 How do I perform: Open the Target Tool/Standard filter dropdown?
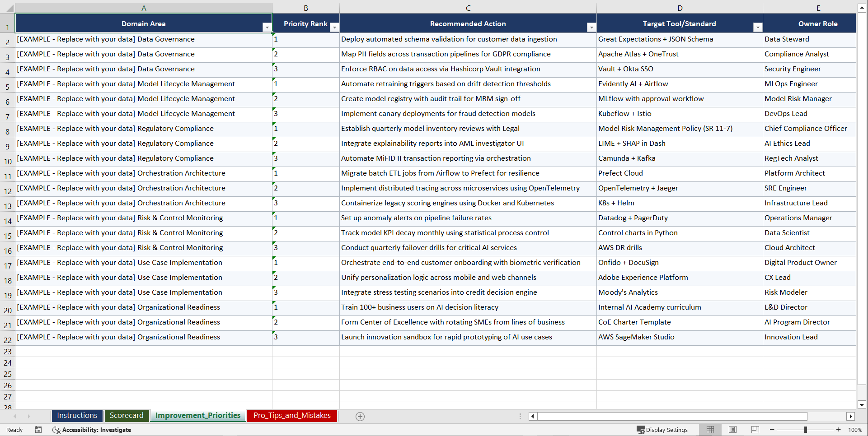click(758, 27)
